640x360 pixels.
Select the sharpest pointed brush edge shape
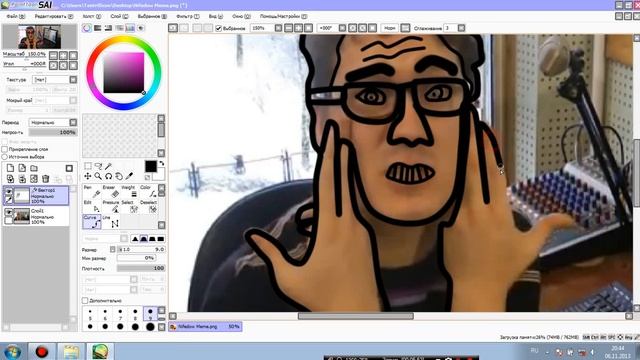click(x=135, y=239)
